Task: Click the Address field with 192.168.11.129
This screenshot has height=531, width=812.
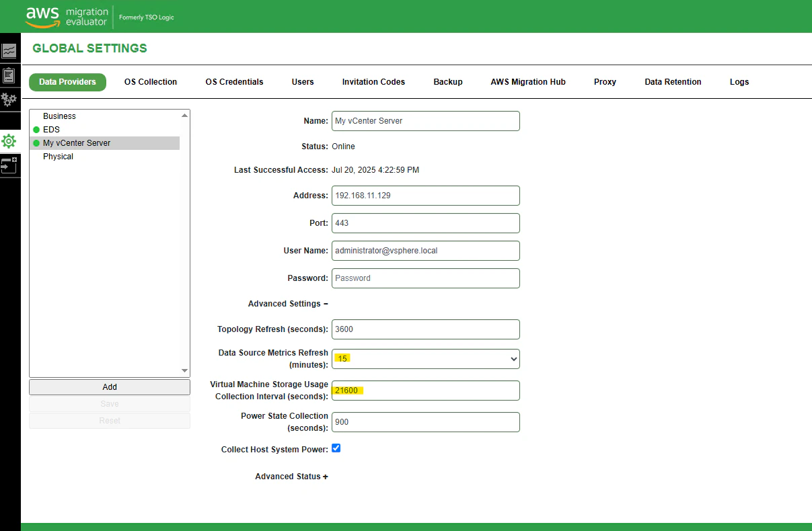Action: coord(426,196)
